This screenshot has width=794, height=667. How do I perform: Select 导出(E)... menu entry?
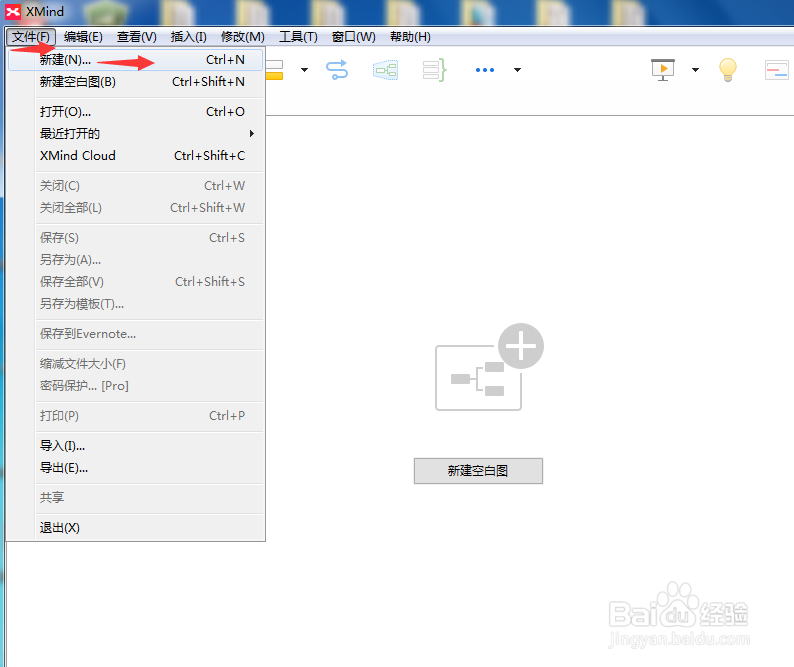[x=136, y=468]
